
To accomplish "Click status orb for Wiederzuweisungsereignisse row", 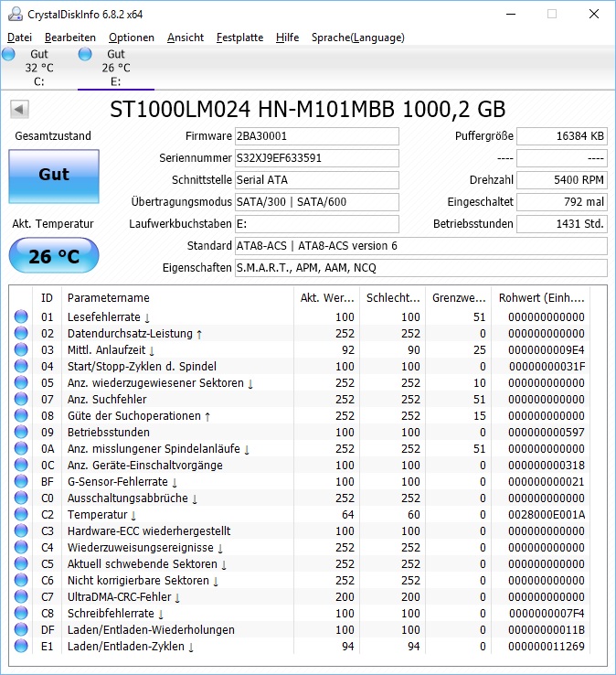I will pos(21,547).
